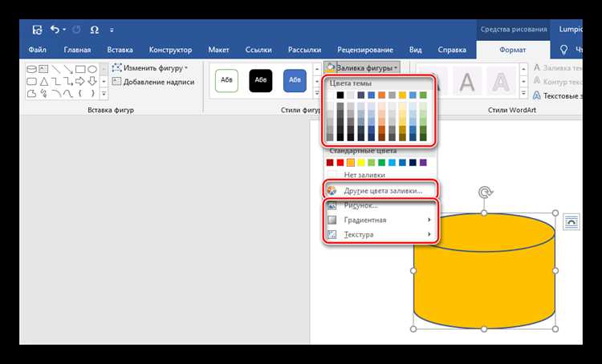The height and width of the screenshot is (364, 602).
Task: Apply the blue filled shape style preset
Action: 295,80
